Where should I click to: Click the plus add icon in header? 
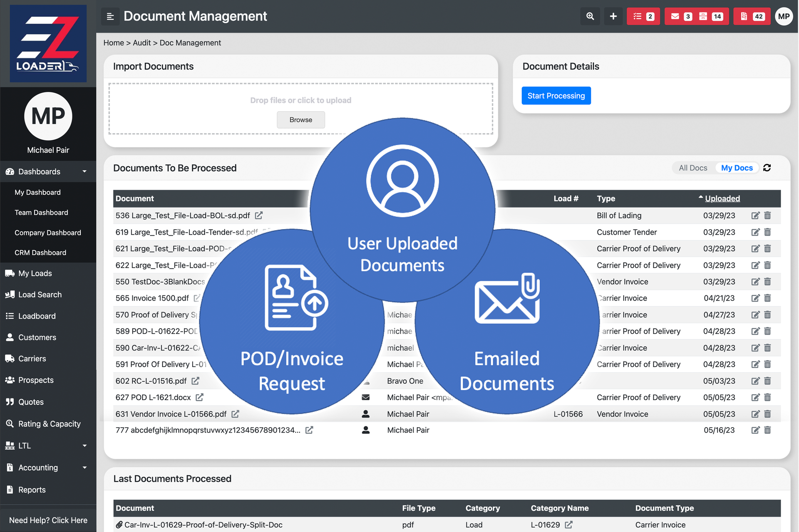click(x=613, y=17)
